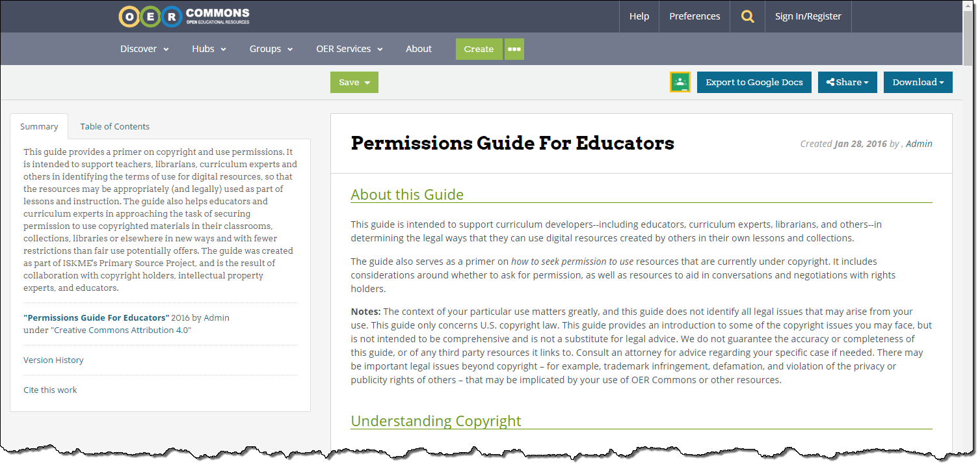Expand the Hubs menu

click(x=209, y=49)
